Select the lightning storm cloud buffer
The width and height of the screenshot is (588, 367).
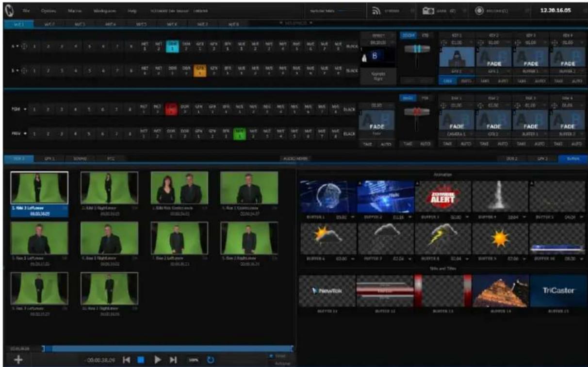[443, 239]
